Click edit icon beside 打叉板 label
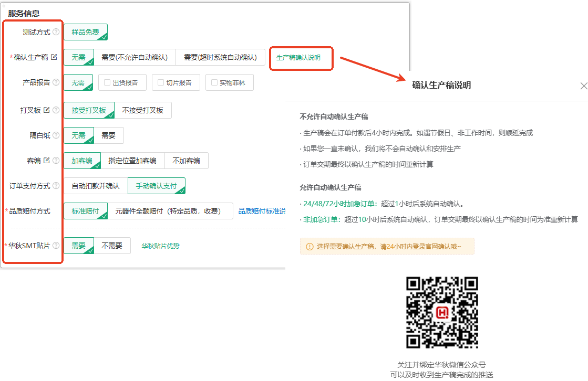588x381 pixels. [47, 110]
